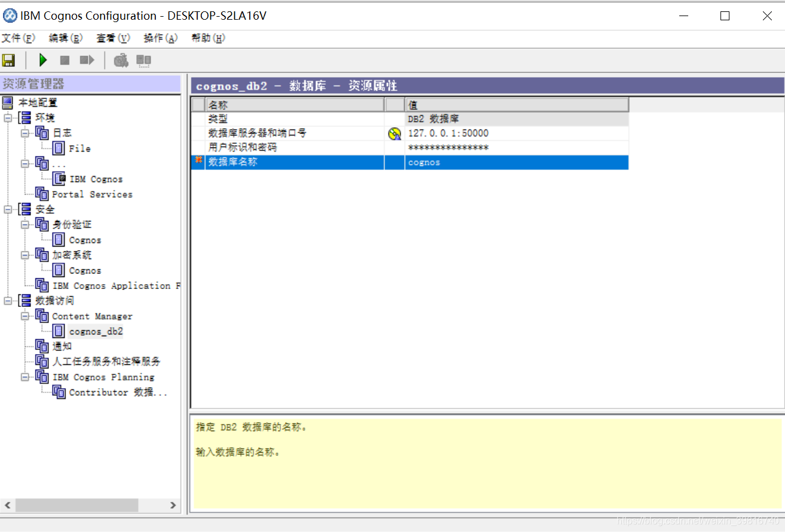Viewport: 785px width, 532px height.
Task: Click horizontal scrollbar thumb in explorer panel
Action: (76, 505)
